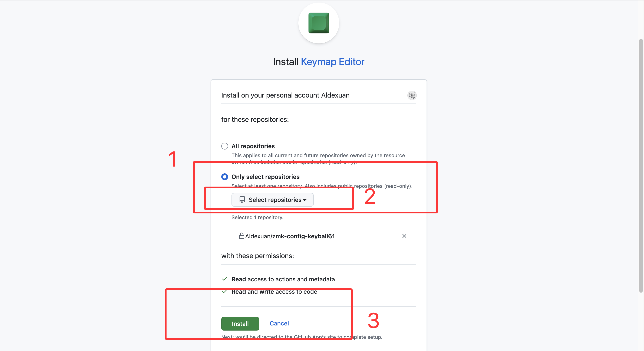Image resolution: width=644 pixels, height=351 pixels.
Task: Remove zmk-config-keyball61 with the X icon
Action: pyautogui.click(x=404, y=236)
